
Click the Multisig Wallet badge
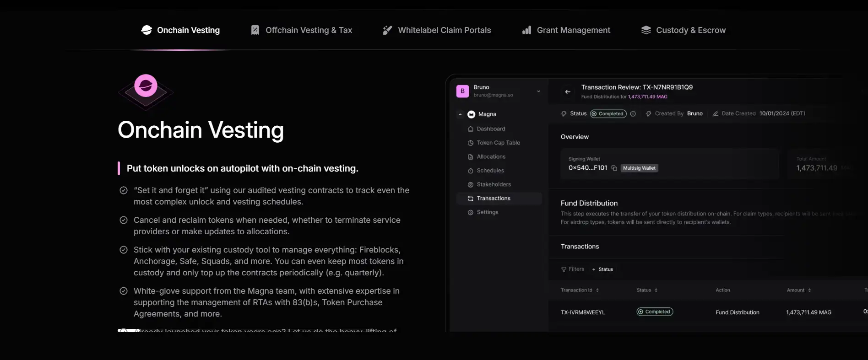639,168
